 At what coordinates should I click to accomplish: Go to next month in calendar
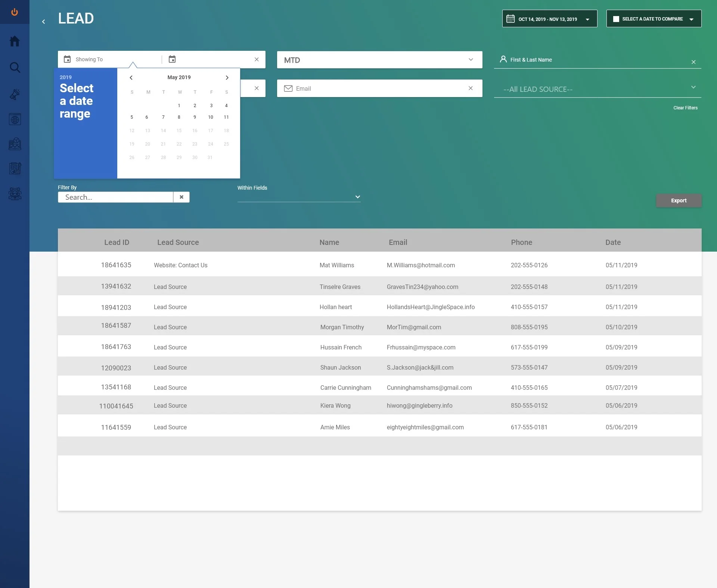click(227, 78)
